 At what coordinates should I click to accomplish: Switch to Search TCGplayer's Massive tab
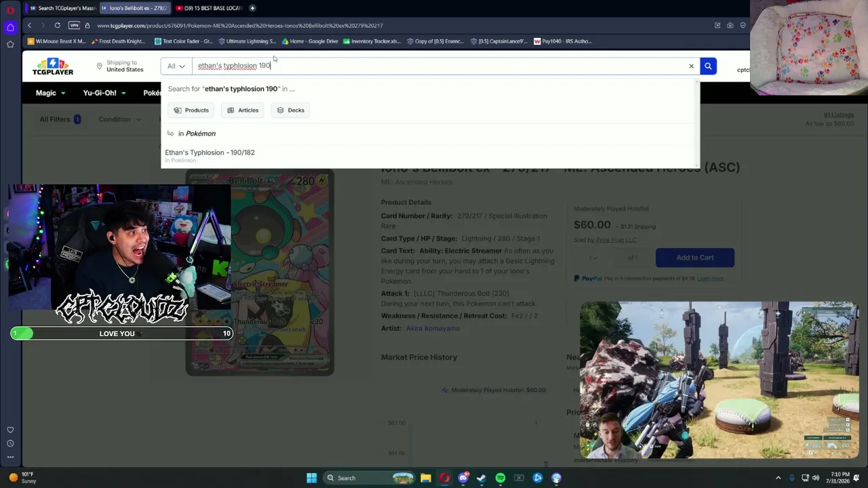pyautogui.click(x=62, y=8)
